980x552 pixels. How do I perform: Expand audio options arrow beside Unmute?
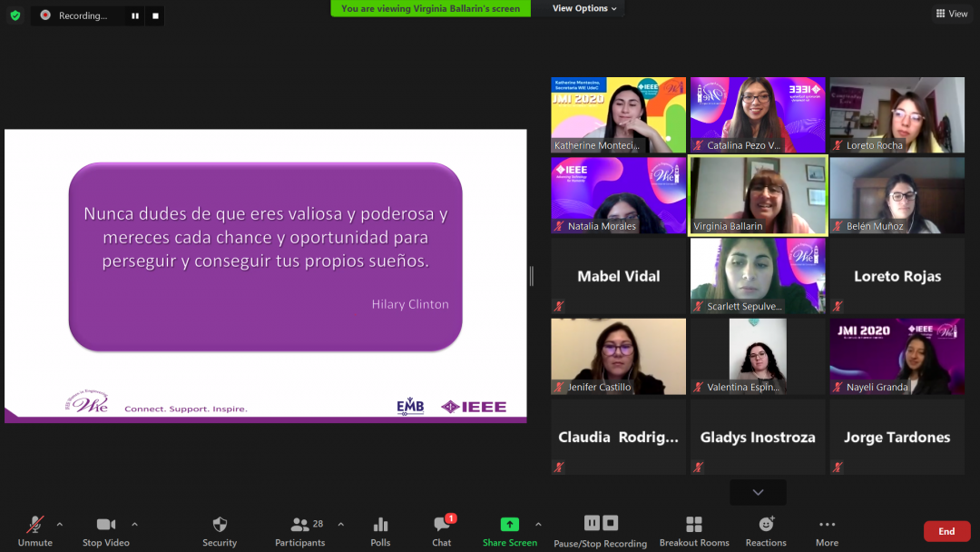click(x=60, y=524)
